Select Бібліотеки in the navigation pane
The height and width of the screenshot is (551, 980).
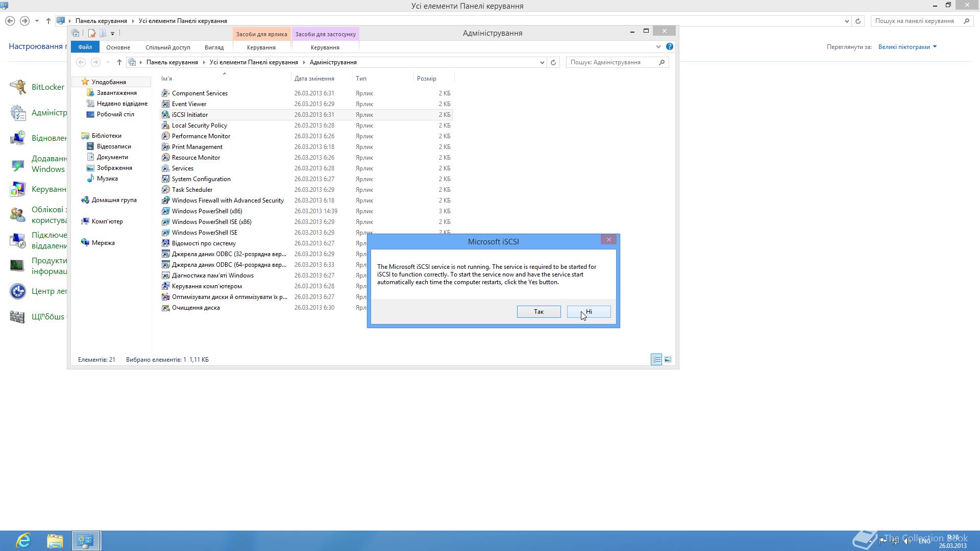106,136
